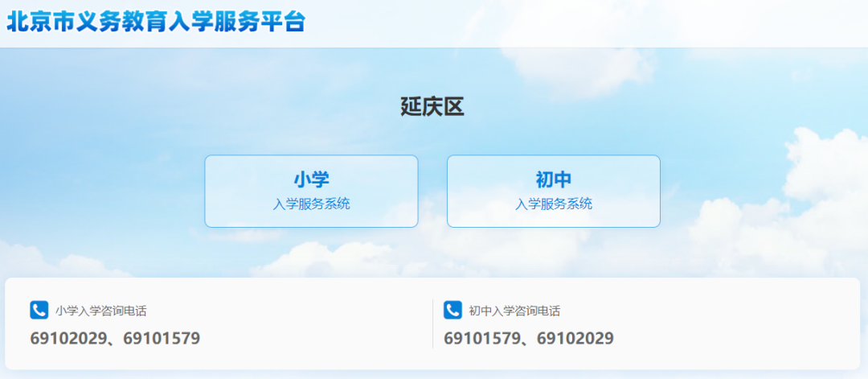868x379 pixels.
Task: Click phone number 69101579 under 小学入学咨询电话
Action: point(162,338)
